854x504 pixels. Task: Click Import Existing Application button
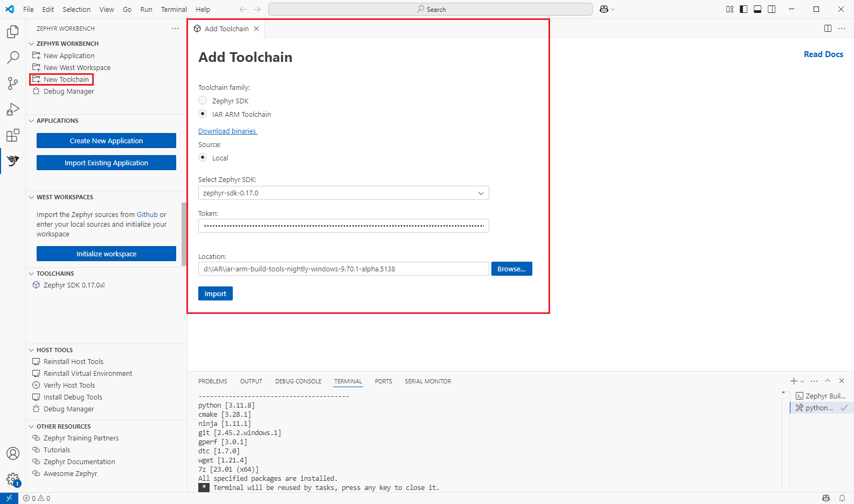click(106, 163)
